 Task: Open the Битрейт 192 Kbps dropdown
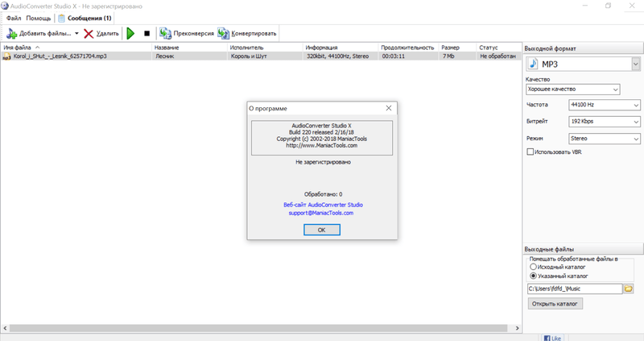[605, 122]
